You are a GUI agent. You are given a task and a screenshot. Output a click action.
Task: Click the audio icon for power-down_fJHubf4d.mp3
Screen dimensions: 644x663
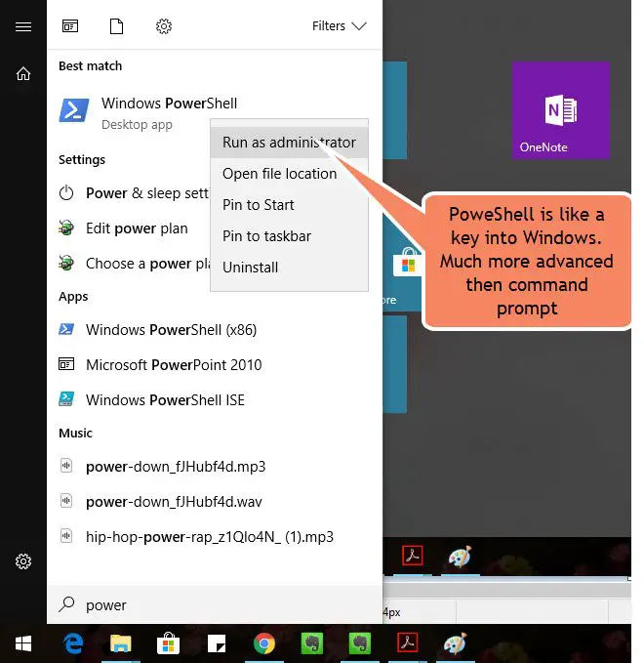66,466
